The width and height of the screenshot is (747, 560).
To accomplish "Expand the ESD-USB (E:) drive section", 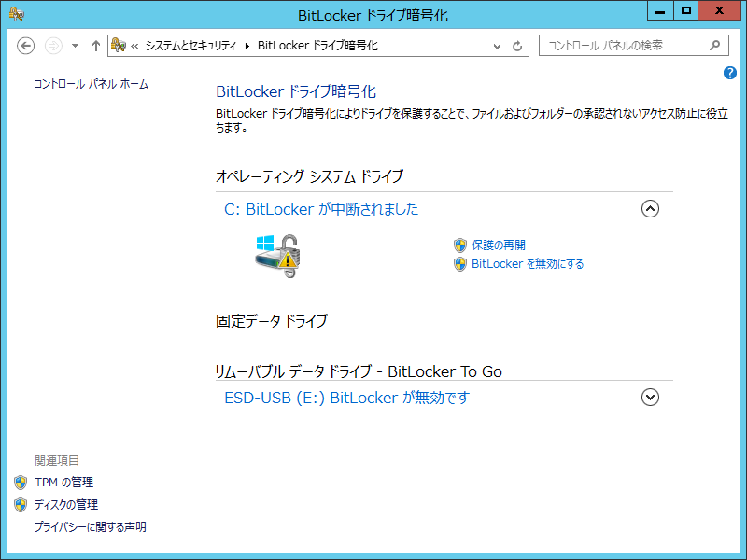I will tap(650, 398).
